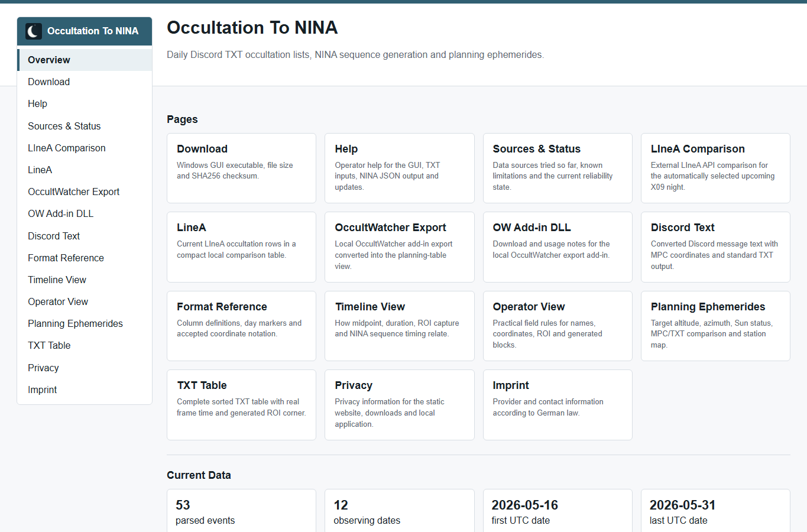Click the 'Occultation To NINA' page heading
This screenshot has height=532, width=807.
(252, 27)
